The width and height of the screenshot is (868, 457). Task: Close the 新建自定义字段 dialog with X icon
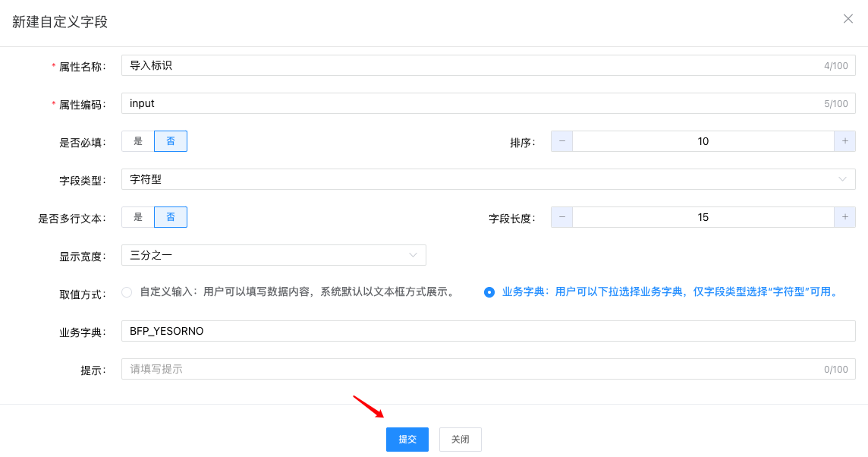tap(848, 19)
